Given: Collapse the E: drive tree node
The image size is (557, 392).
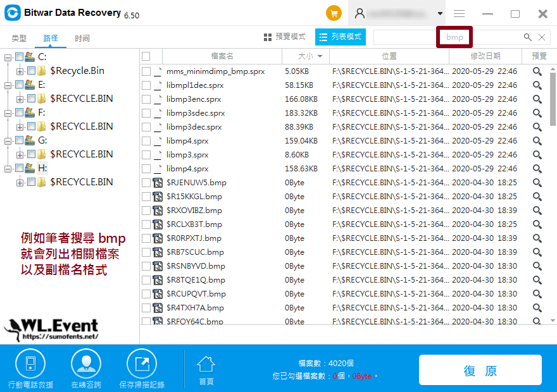Looking at the screenshot, I should tap(8, 85).
